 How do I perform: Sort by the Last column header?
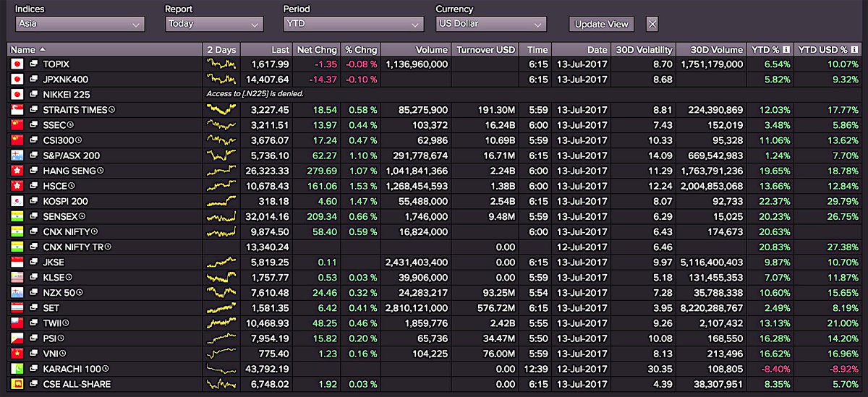266,50
